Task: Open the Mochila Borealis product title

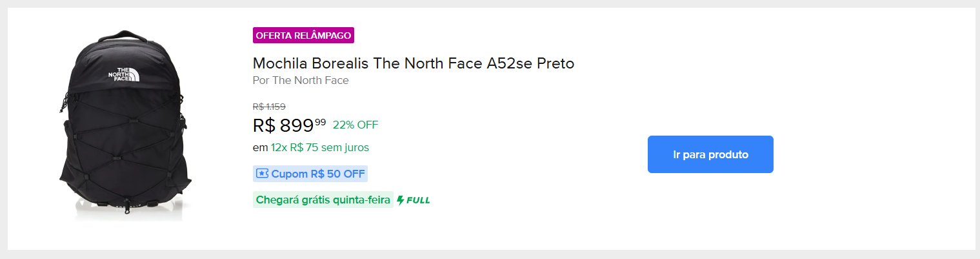Action: pos(414,63)
